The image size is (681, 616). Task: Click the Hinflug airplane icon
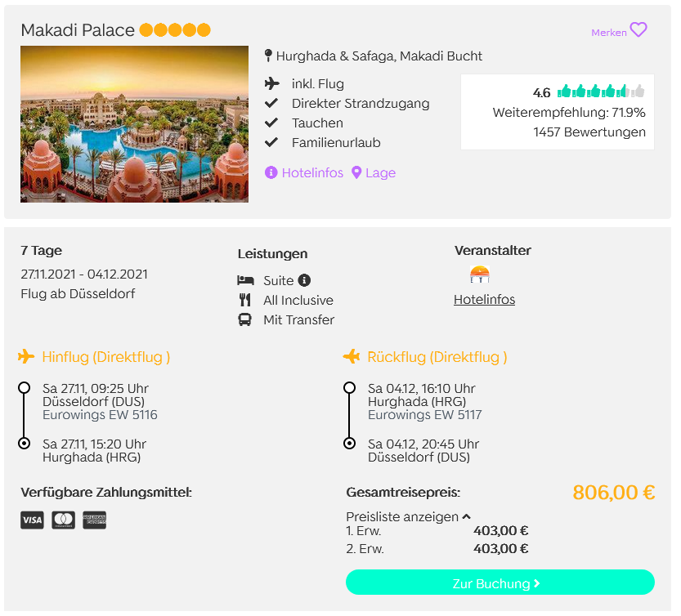26,356
